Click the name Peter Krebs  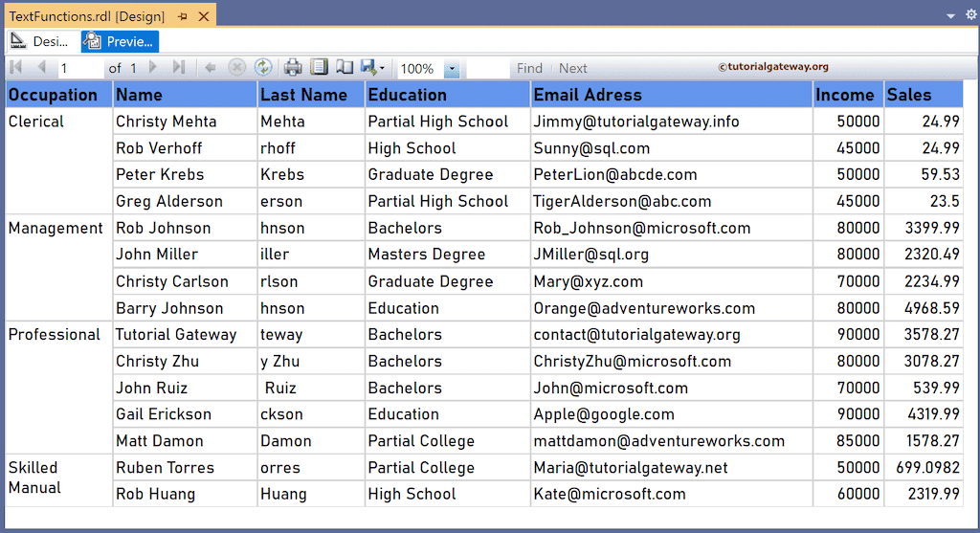pyautogui.click(x=160, y=174)
